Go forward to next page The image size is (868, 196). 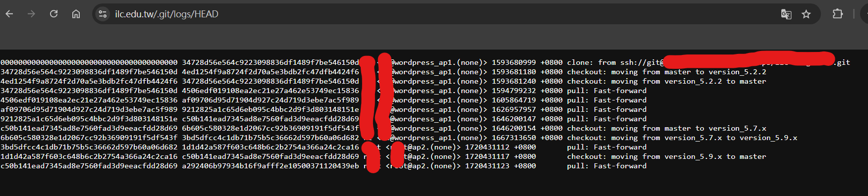click(31, 14)
